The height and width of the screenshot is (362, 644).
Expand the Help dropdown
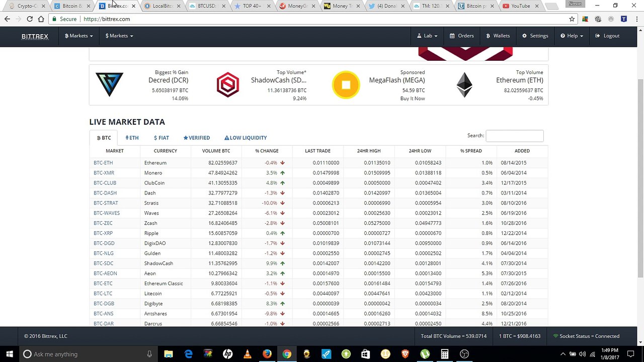[x=572, y=36]
